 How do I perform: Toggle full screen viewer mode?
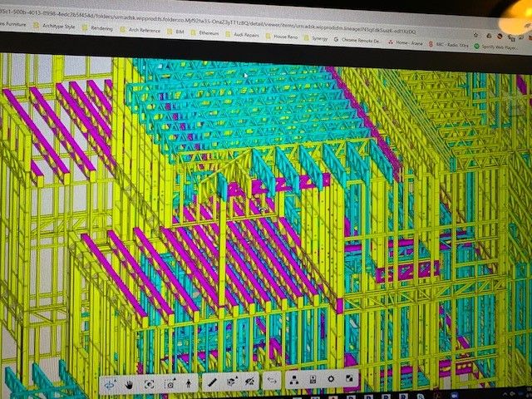(349, 380)
